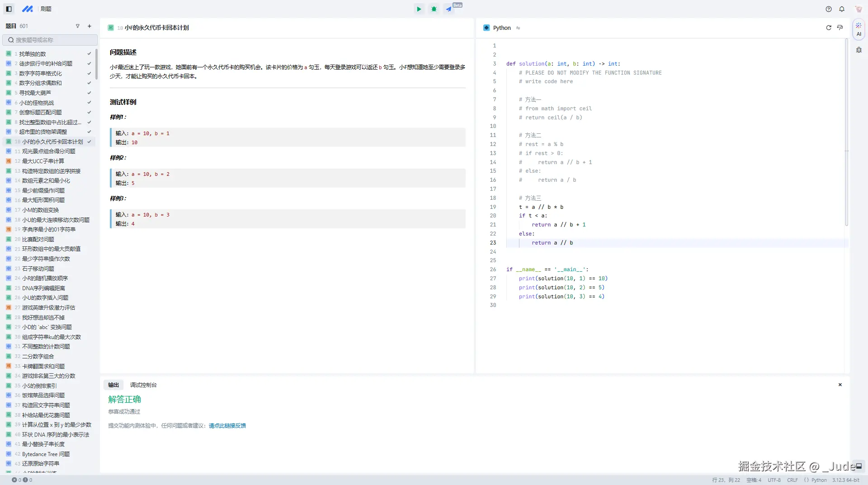This screenshot has height=485, width=868.
Task: Toggle word wrap icon in editor header
Action: (840, 28)
